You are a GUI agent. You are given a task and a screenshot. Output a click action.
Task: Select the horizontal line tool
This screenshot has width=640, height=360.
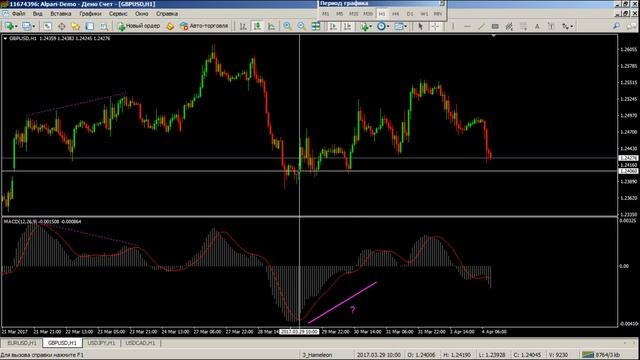coord(467,26)
